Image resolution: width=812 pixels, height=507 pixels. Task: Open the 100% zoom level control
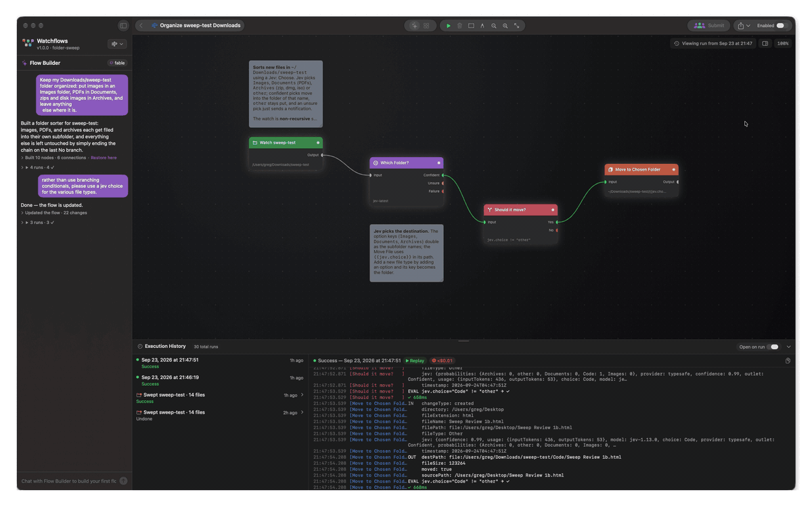click(x=783, y=43)
